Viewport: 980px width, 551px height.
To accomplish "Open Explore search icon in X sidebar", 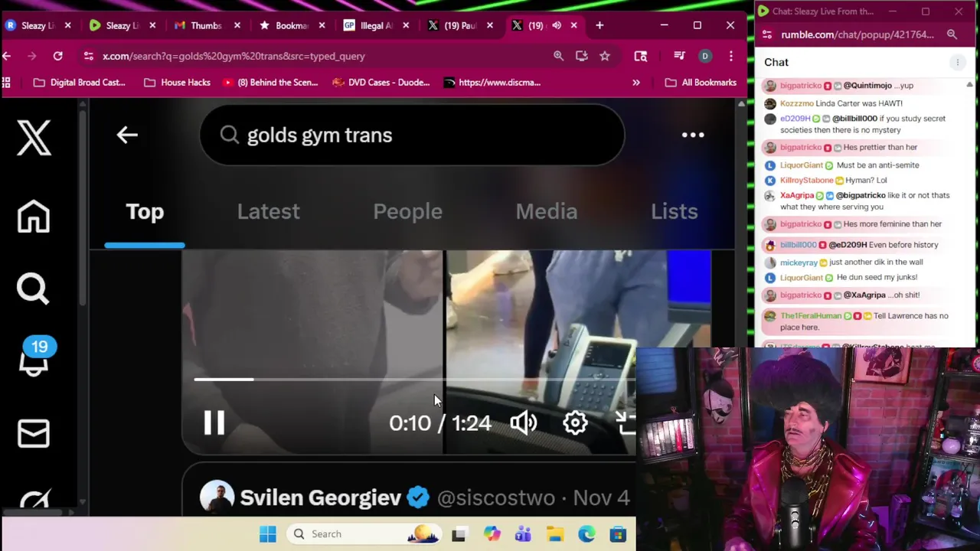I will click(33, 289).
